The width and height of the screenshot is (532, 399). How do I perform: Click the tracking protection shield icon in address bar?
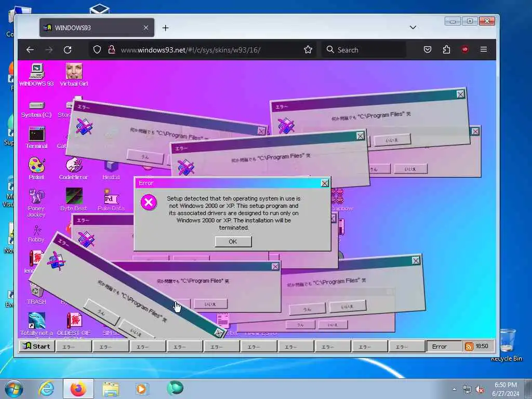(x=97, y=50)
